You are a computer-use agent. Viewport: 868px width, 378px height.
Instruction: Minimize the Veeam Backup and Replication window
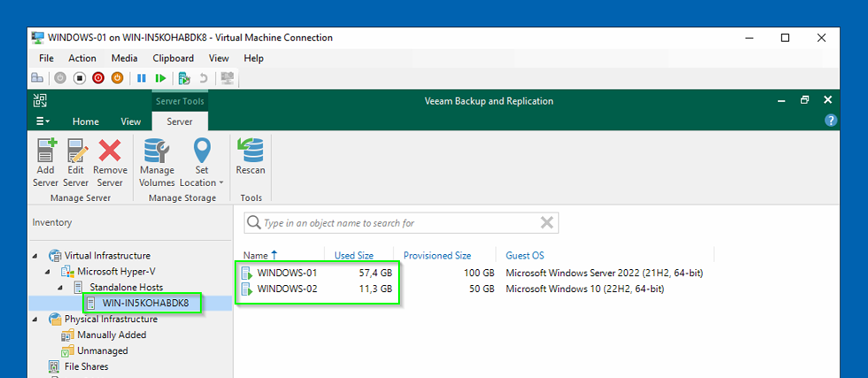(781, 100)
